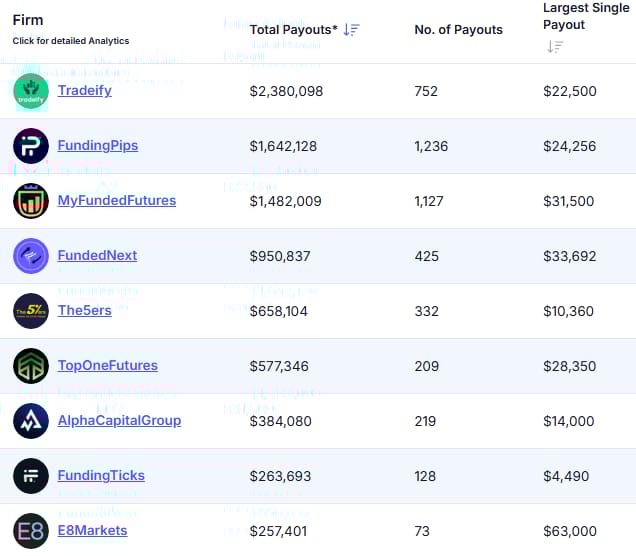Click the 1,236 payouts count cell
The height and width of the screenshot is (556, 636).
[x=431, y=146]
